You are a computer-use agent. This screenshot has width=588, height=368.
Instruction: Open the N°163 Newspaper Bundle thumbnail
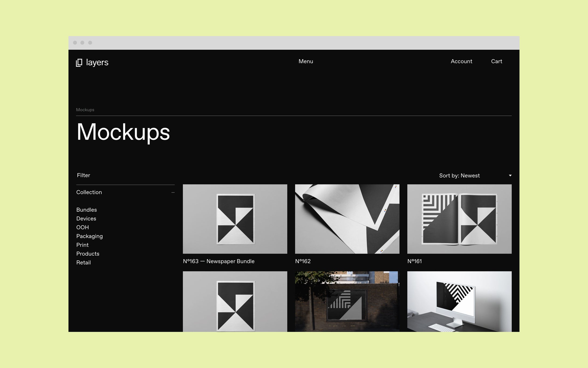point(235,219)
